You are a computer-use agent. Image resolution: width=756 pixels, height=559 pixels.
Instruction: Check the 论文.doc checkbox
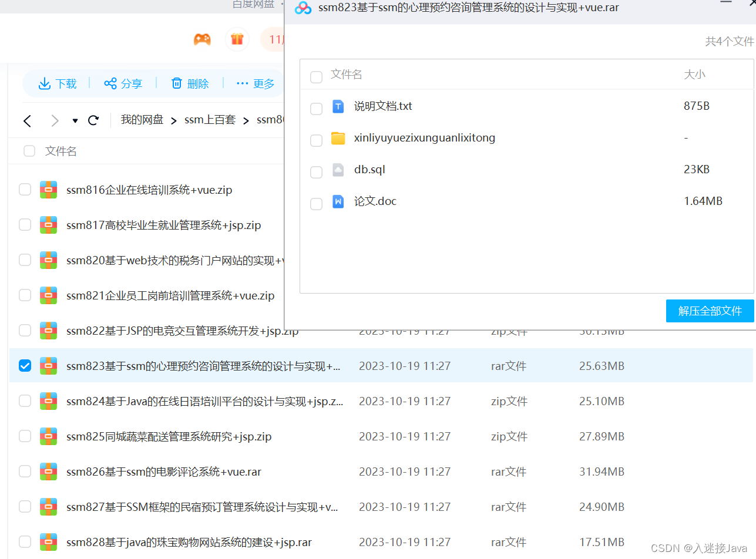316,204
